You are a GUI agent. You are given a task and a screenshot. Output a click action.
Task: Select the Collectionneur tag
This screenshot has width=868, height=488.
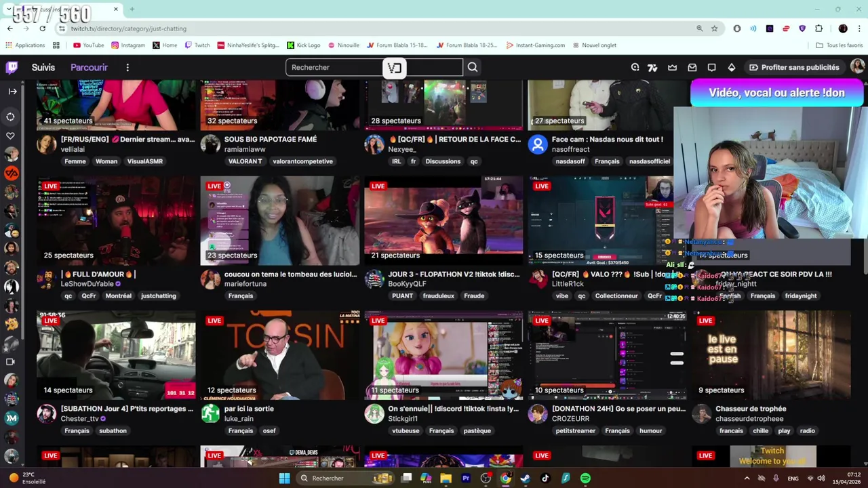pyautogui.click(x=616, y=296)
